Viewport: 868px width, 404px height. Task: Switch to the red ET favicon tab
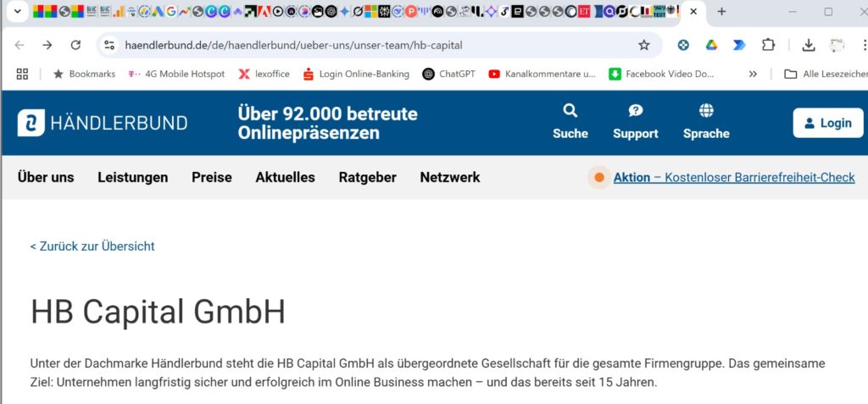[x=584, y=12]
